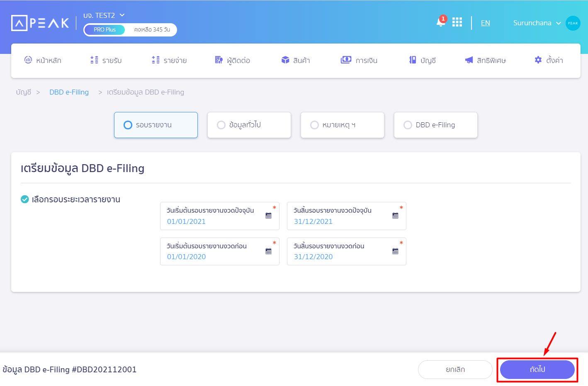Image resolution: width=588 pixels, height=386 pixels.
Task: Click the 31/12/2021 end date field
Action: [347, 216]
